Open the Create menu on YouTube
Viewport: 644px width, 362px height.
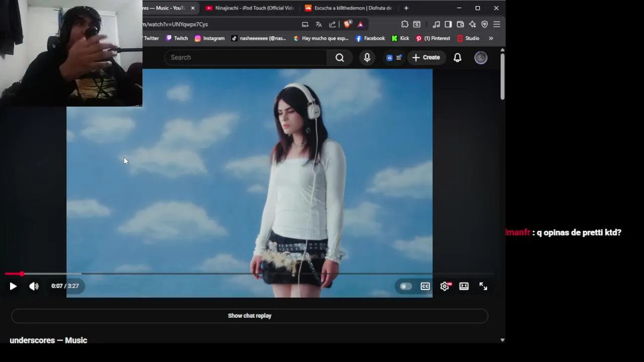(x=426, y=57)
